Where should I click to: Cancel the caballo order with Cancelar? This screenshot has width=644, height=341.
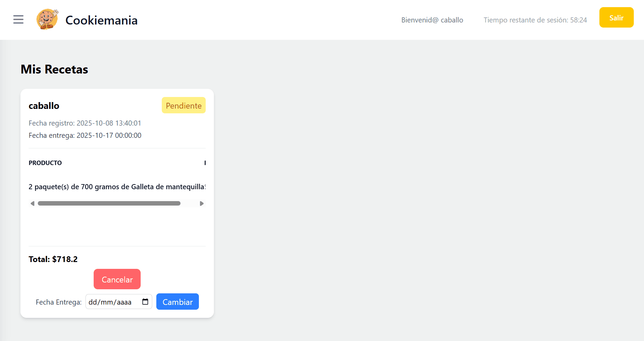pos(117,279)
